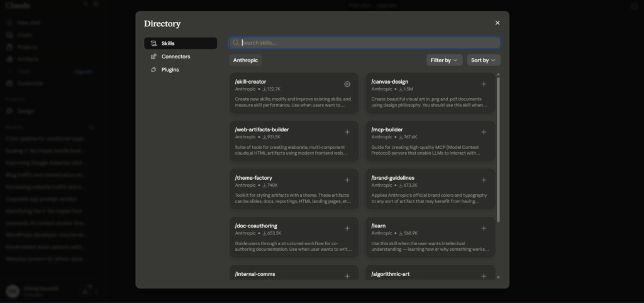644x303 pixels.
Task: Open the /algorithmic-art title
Action: point(390,274)
